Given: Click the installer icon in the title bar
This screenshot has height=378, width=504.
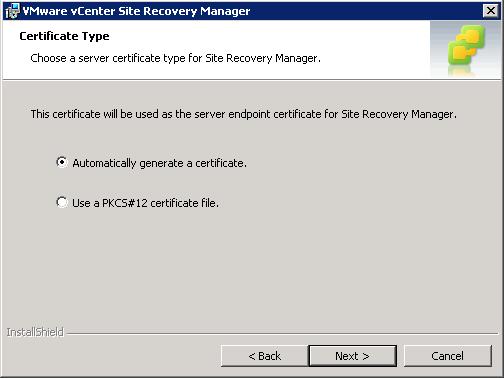Looking at the screenshot, I should pyautogui.click(x=13, y=11).
